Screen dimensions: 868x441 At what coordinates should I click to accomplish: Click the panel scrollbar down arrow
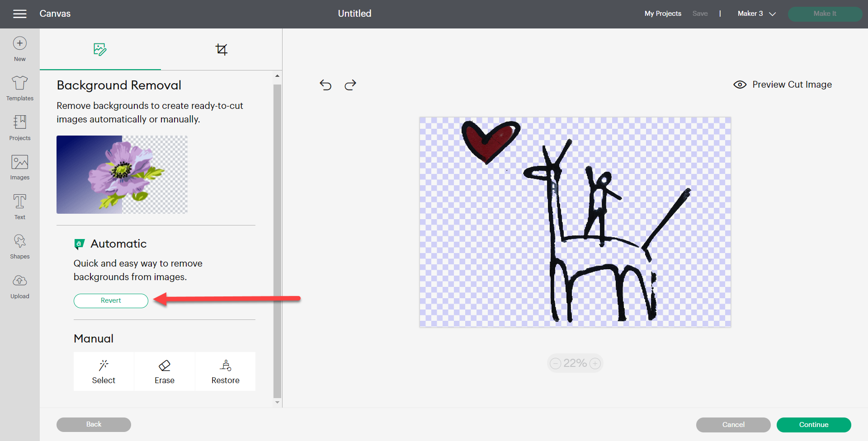click(277, 402)
